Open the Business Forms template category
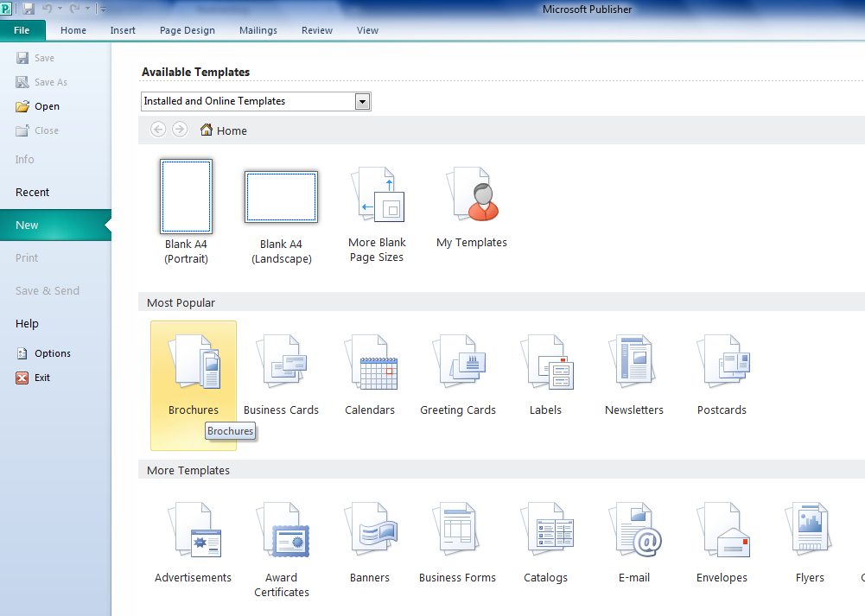The height and width of the screenshot is (616, 865). click(x=457, y=543)
